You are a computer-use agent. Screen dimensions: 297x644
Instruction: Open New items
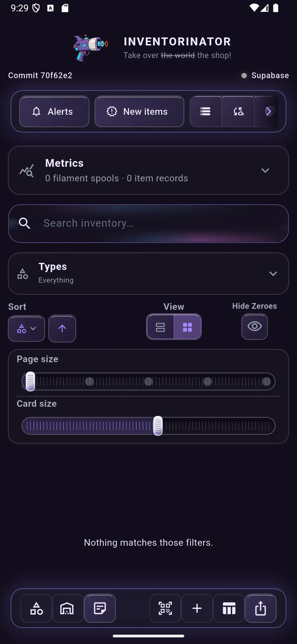coord(139,111)
